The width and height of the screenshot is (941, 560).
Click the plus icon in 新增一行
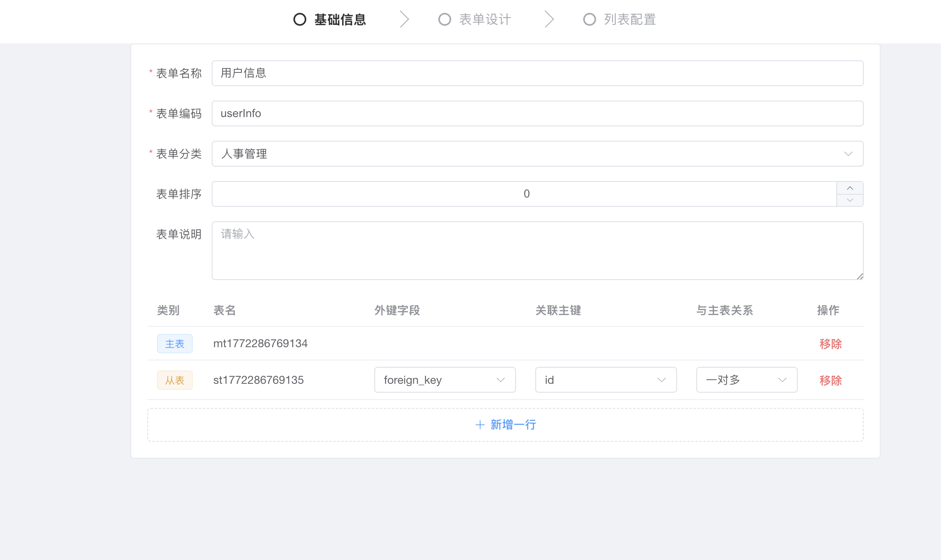tap(480, 425)
